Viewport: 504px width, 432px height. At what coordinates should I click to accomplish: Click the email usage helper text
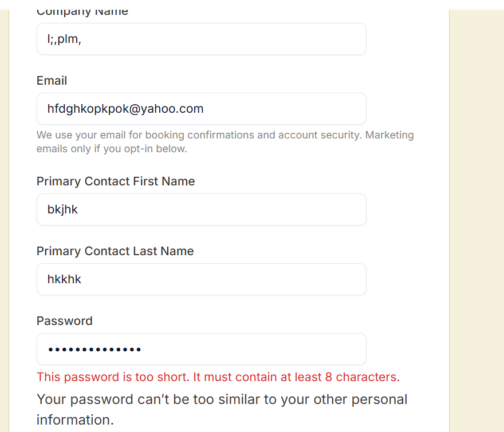(x=225, y=142)
